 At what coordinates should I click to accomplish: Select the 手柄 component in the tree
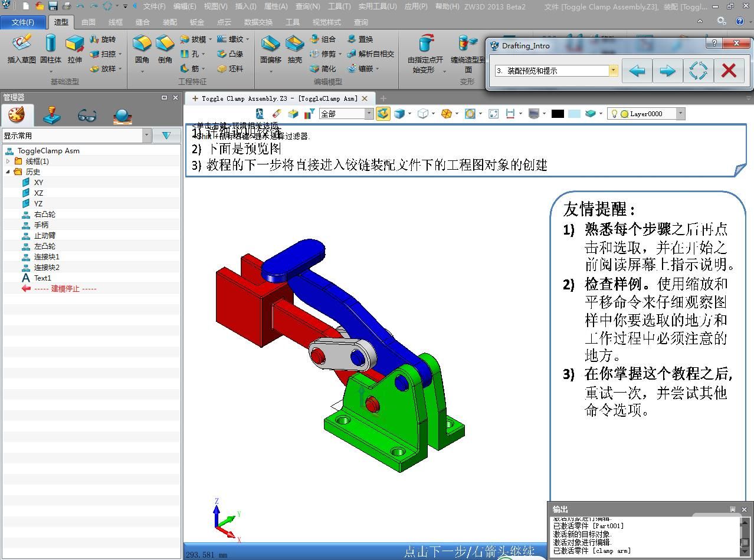point(41,225)
